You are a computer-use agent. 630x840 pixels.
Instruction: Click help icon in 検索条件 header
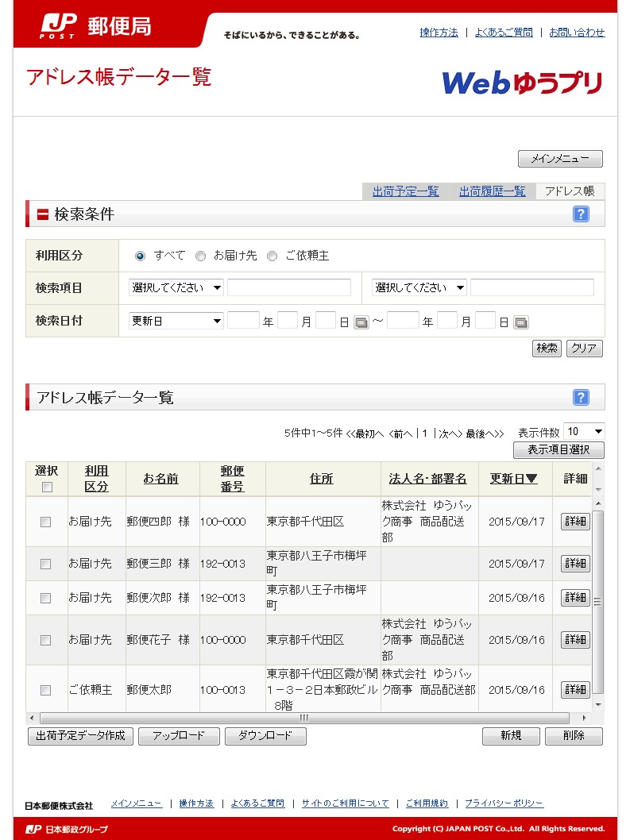(x=581, y=214)
